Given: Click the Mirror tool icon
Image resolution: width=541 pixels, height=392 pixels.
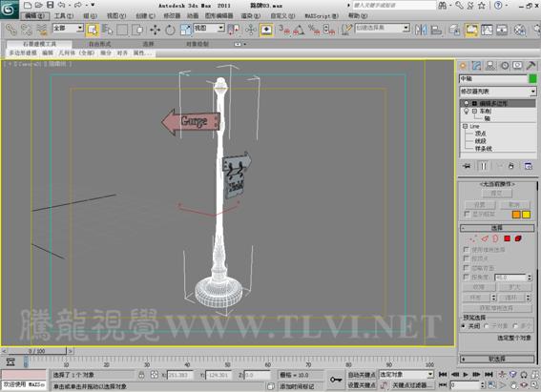Looking at the screenshot, I should tap(421, 30).
